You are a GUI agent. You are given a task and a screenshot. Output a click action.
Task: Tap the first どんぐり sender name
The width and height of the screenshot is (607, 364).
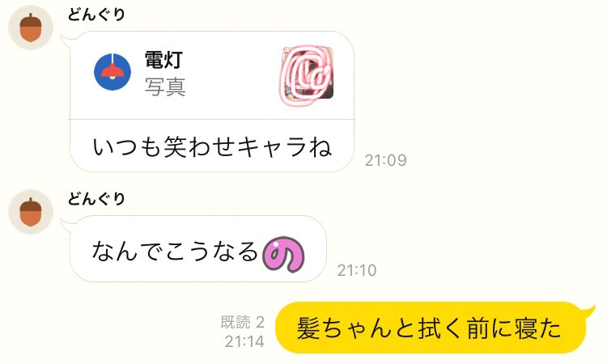(96, 15)
